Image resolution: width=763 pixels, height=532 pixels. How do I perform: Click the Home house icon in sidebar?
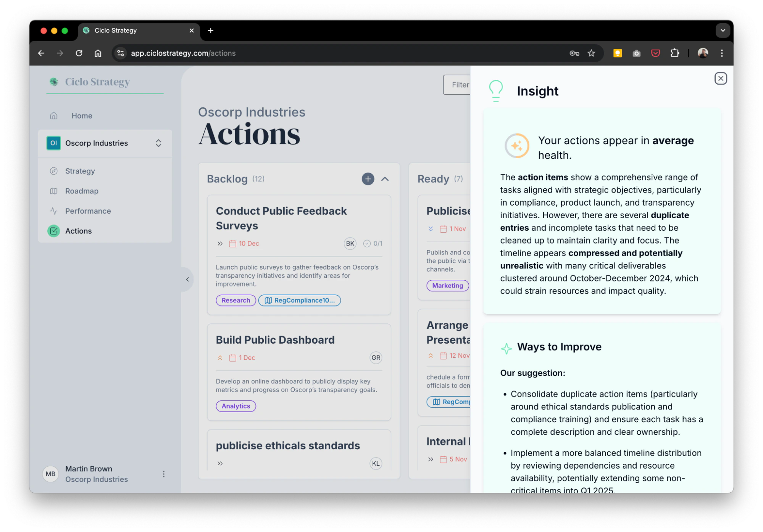click(x=54, y=116)
